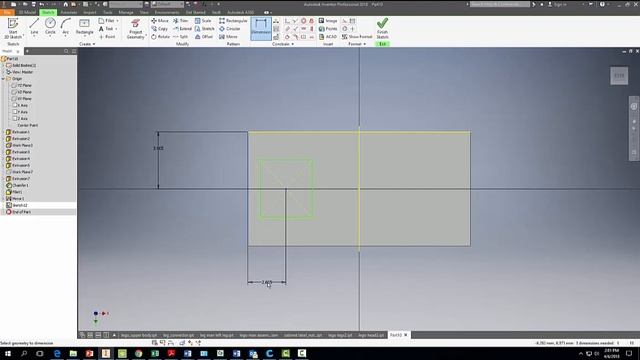
Task: Apply Rectangular pattern
Action: coord(233,20)
